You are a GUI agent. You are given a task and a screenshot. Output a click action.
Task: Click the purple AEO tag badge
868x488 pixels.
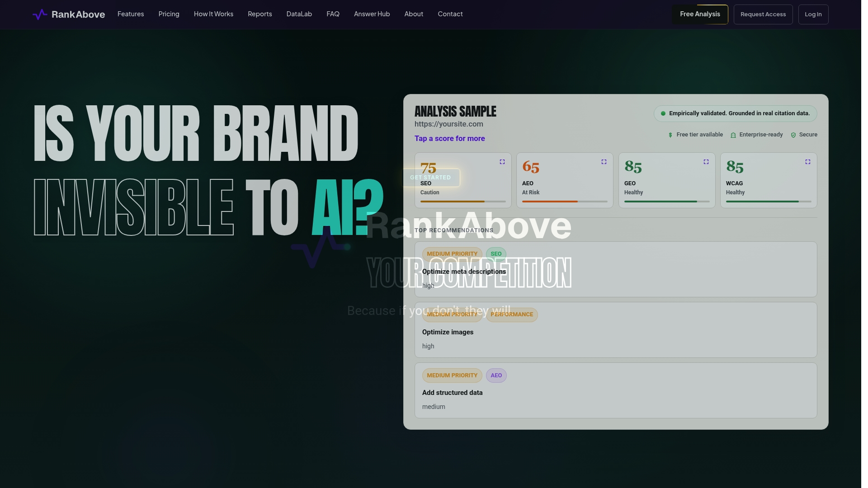coord(496,375)
